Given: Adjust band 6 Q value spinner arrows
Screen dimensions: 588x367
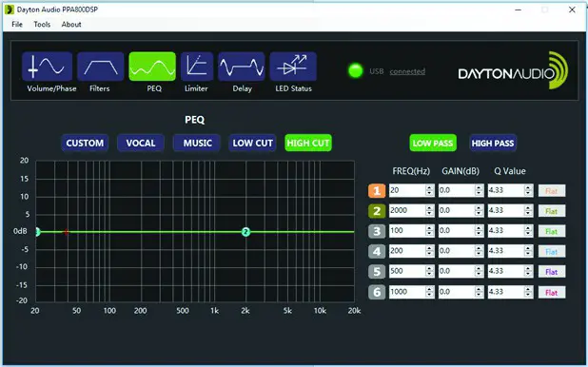Looking at the screenshot, I should click(x=529, y=292).
